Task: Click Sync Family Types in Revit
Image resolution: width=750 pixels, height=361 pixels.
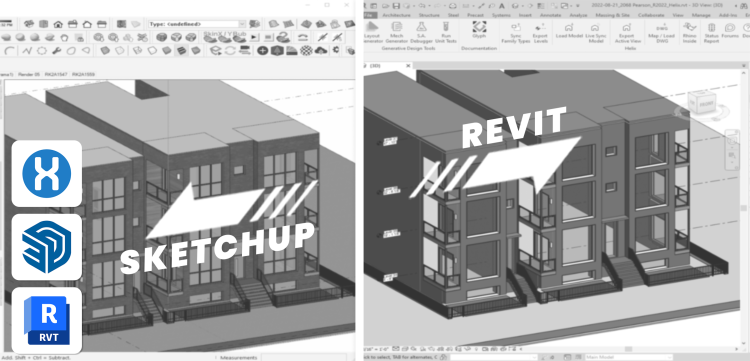Action: point(516,33)
